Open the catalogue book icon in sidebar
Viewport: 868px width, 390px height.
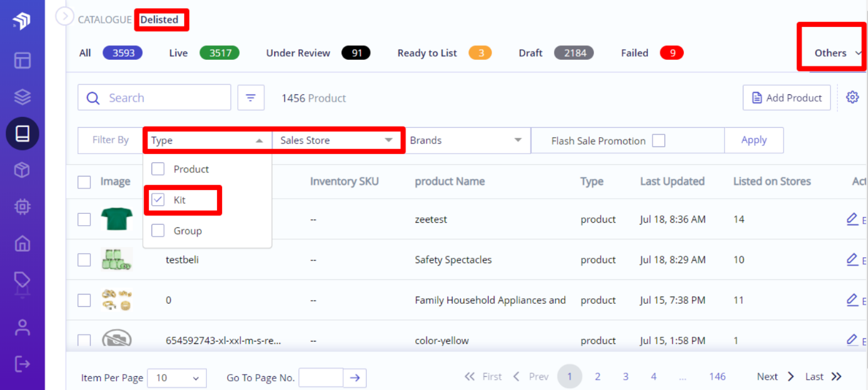pyautogui.click(x=23, y=133)
